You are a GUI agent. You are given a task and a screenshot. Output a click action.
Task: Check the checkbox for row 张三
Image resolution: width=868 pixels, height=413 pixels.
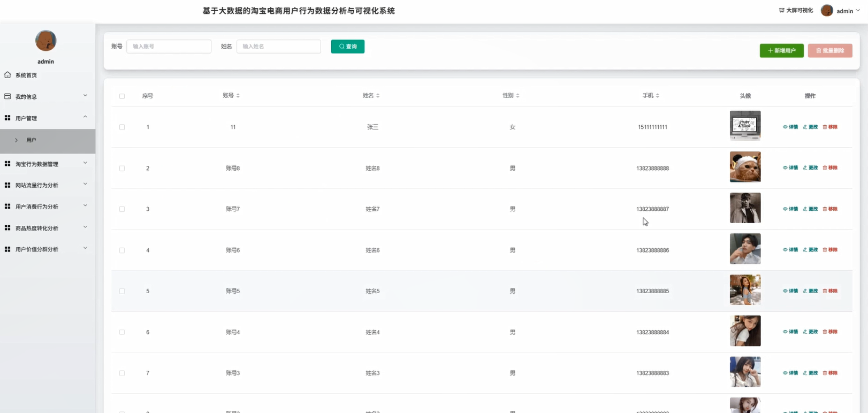tap(122, 127)
